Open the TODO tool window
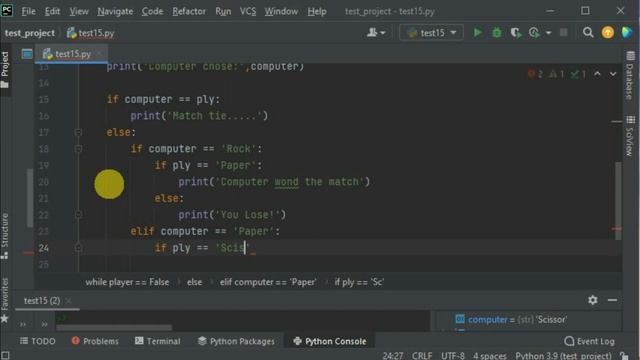640x360 pixels. 38,341
